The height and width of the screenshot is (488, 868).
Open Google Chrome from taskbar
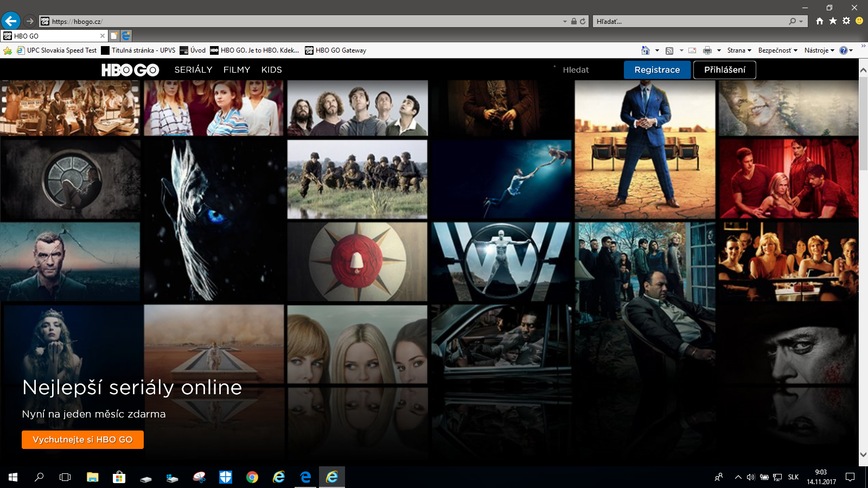click(x=252, y=477)
